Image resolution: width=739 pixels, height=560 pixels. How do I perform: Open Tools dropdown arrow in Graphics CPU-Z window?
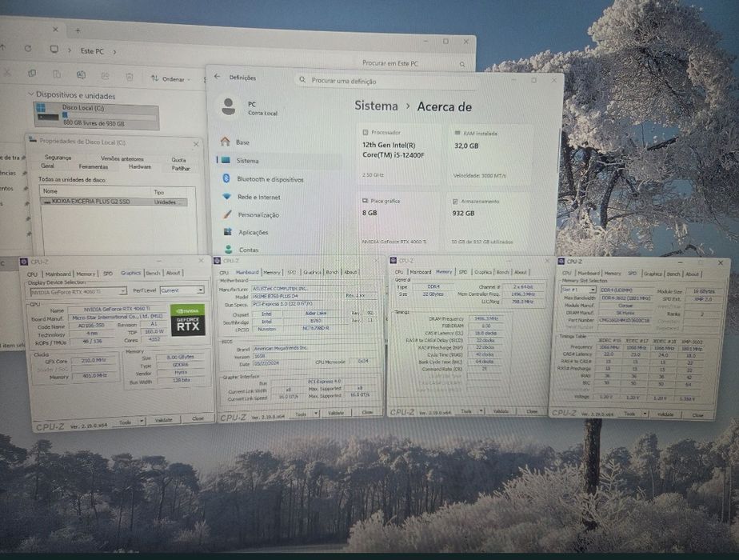pos(142,422)
